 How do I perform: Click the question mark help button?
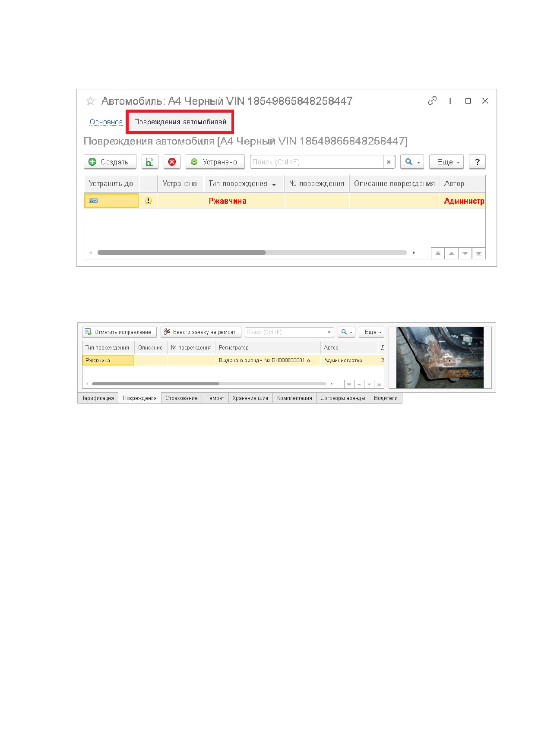[x=477, y=162]
